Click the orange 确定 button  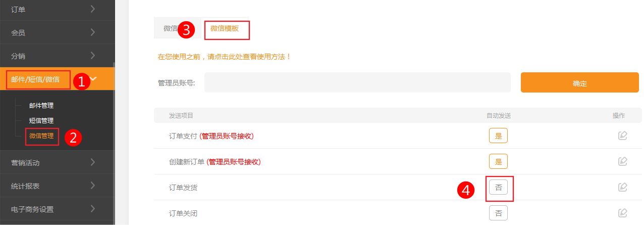coord(579,83)
